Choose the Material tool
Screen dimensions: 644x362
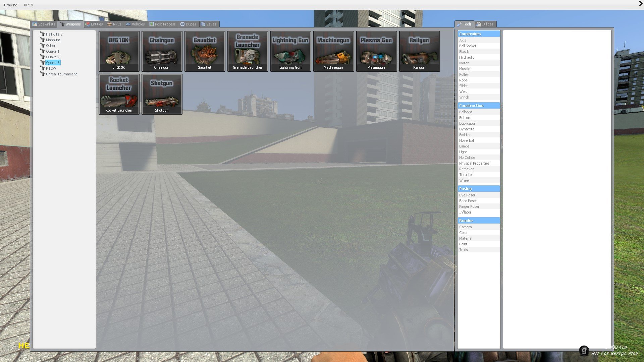(x=479, y=238)
